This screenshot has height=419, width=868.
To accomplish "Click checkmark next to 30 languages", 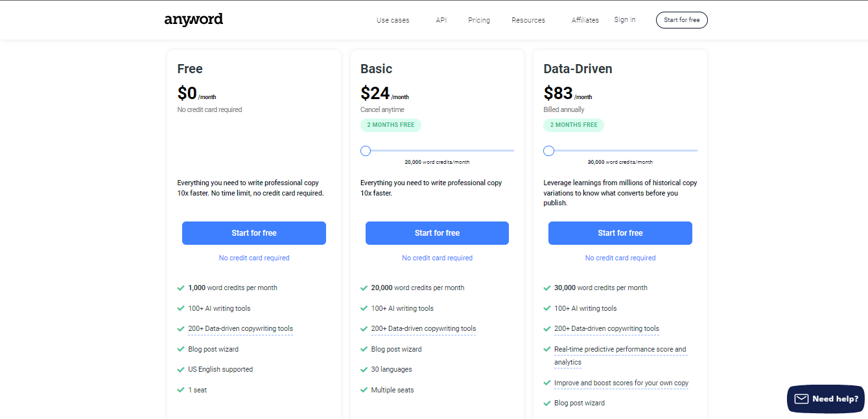I will 364,370.
